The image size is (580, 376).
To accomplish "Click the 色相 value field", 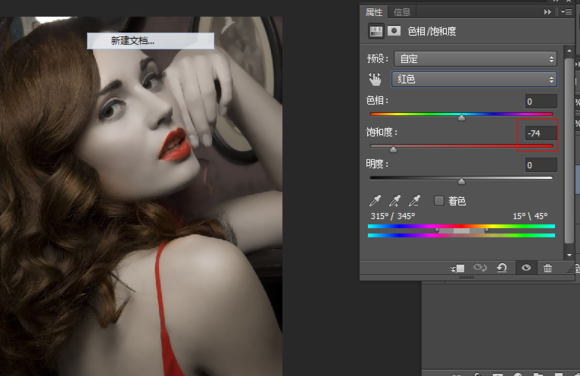I will (541, 101).
